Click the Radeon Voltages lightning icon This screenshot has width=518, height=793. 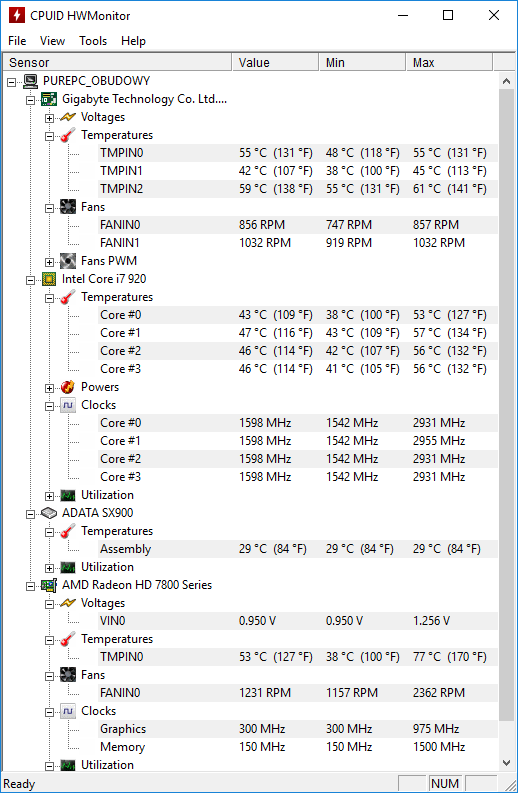coord(68,603)
